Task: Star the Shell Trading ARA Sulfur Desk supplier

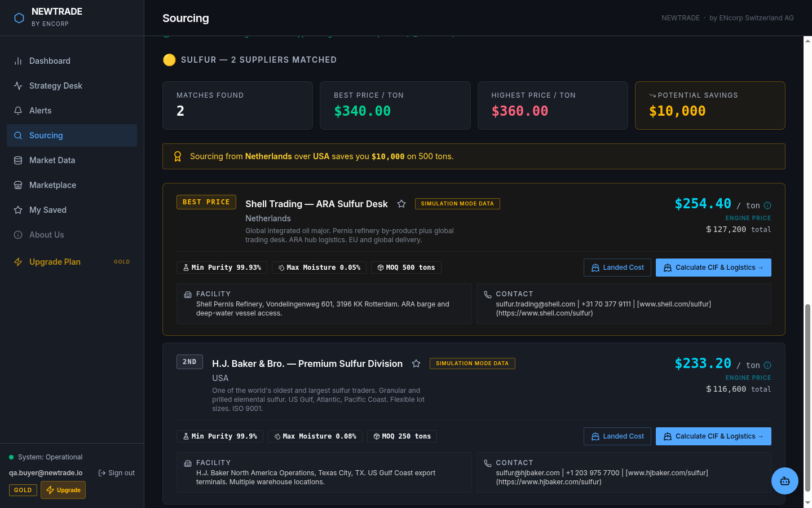Action: point(401,204)
